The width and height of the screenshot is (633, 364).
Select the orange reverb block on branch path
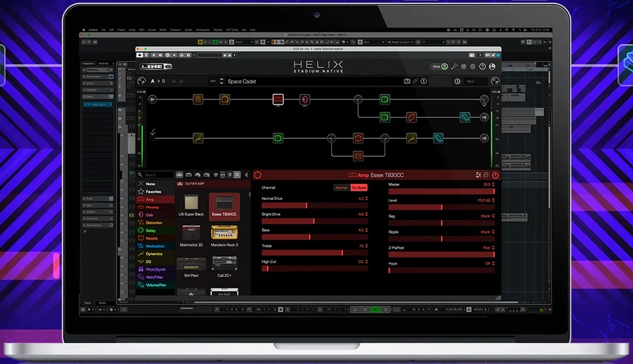411,117
